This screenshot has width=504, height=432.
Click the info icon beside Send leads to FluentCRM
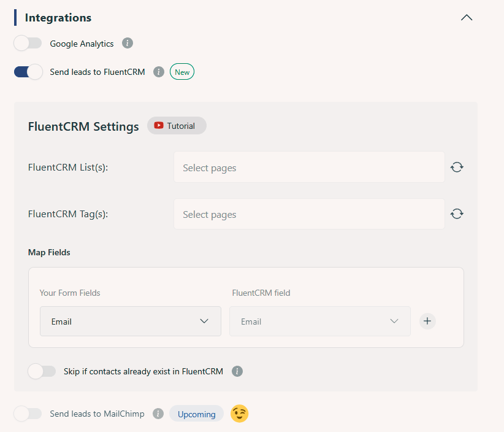(x=158, y=72)
